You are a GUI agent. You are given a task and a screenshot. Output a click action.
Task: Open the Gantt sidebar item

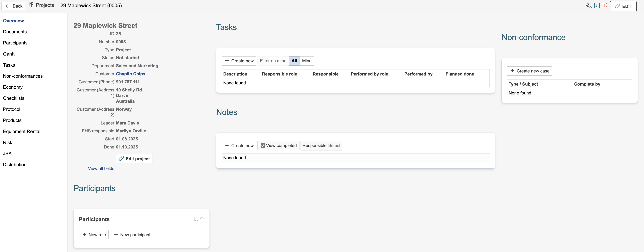pos(9,54)
